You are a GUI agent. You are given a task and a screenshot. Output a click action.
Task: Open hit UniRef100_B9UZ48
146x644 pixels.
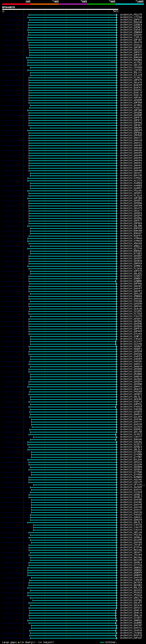pyautogui.click(x=131, y=22)
